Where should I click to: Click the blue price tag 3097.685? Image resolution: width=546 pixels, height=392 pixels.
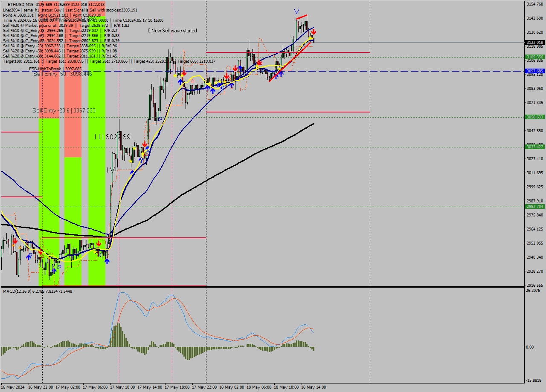click(534, 71)
